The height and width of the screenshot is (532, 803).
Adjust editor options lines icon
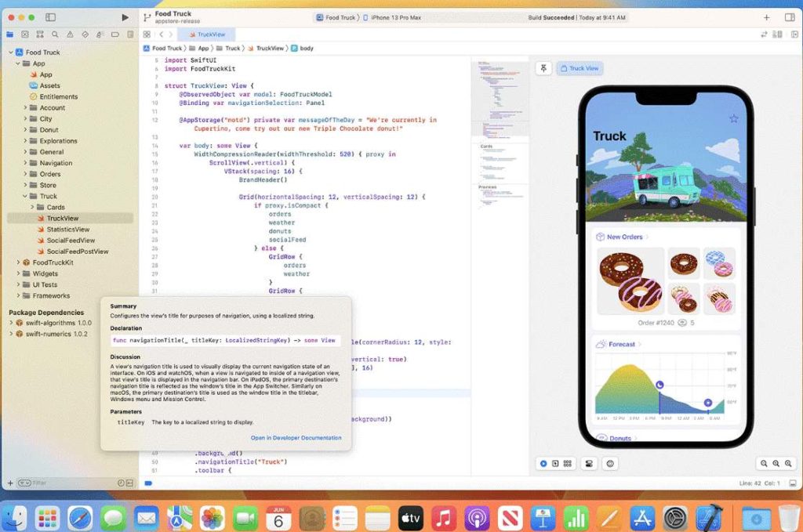[777, 34]
